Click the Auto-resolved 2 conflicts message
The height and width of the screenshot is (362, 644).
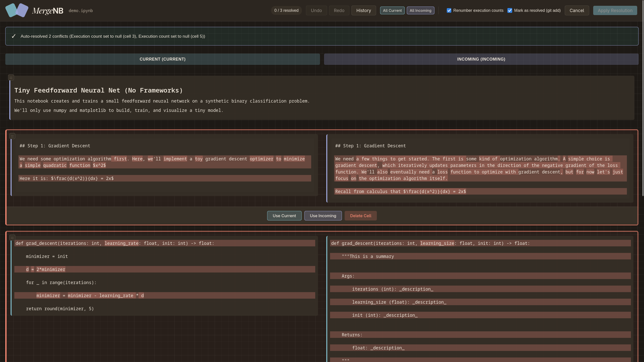tap(113, 36)
